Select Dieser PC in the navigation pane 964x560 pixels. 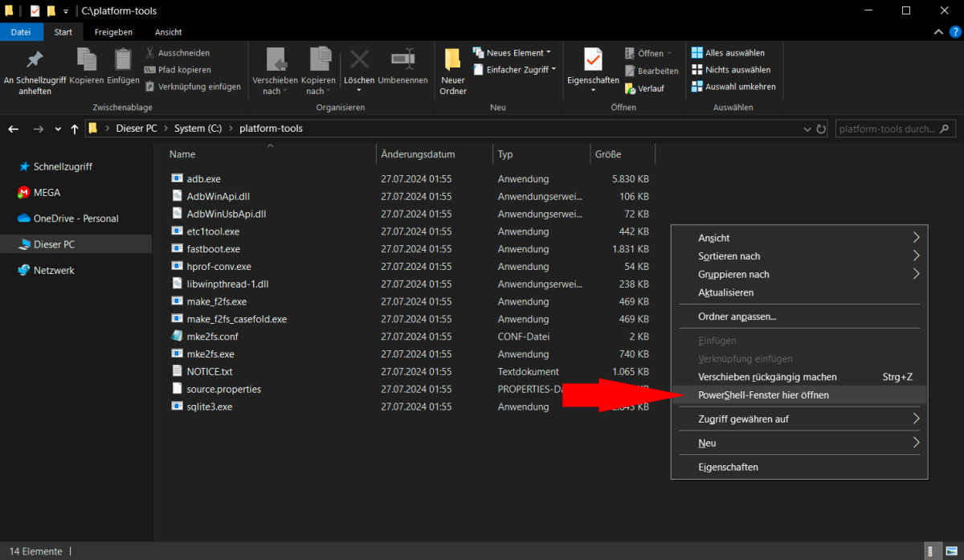pyautogui.click(x=54, y=244)
